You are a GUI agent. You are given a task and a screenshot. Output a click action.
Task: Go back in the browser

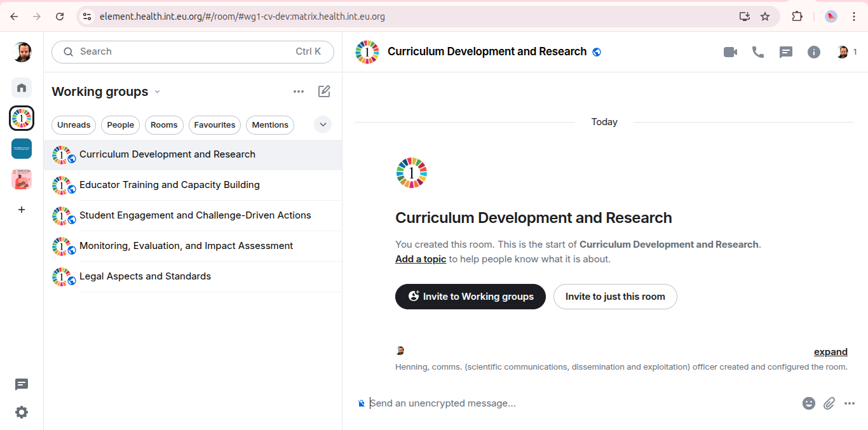pyautogui.click(x=14, y=17)
